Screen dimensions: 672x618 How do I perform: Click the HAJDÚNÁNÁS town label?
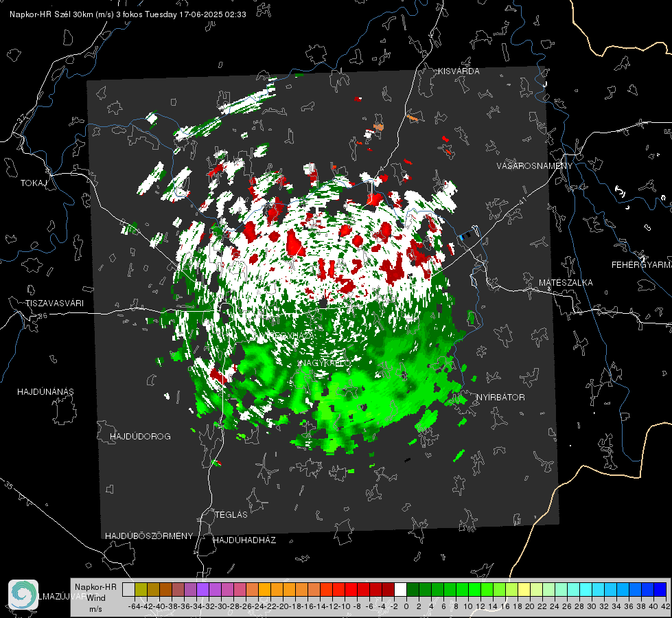tap(45, 392)
